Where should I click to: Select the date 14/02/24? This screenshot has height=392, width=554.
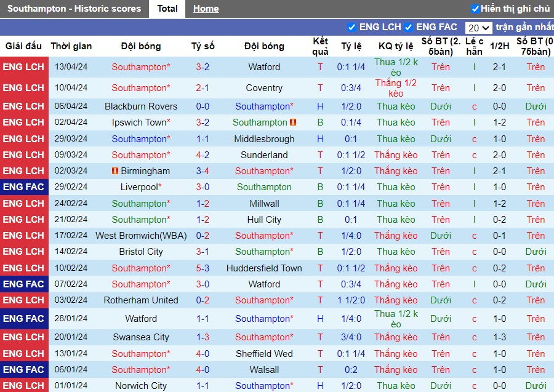tap(71, 252)
